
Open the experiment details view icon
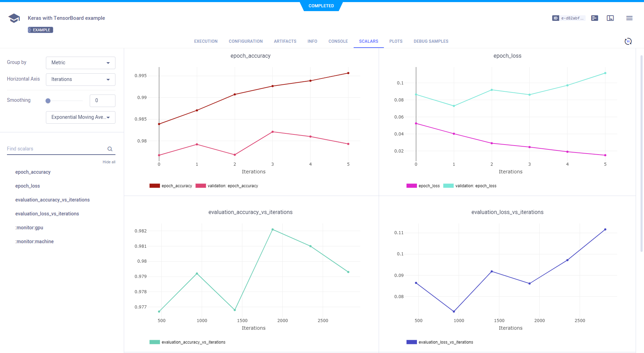(x=595, y=18)
